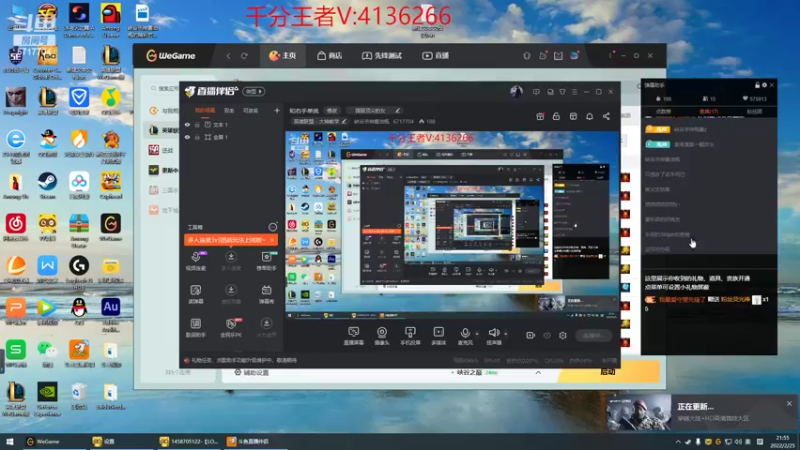800x450 pixels.
Task: Open speaker options arrow
Action: [x=506, y=334]
